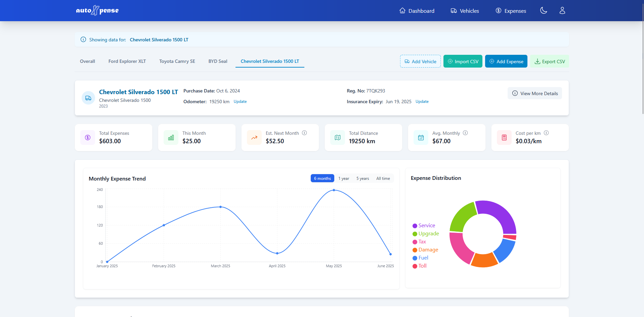Go to Dashboard via the navigation menu
644x317 pixels.
point(417,10)
